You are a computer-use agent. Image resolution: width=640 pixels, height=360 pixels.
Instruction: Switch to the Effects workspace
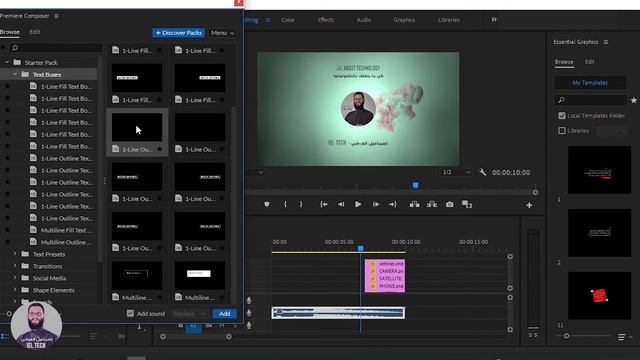coord(326,20)
